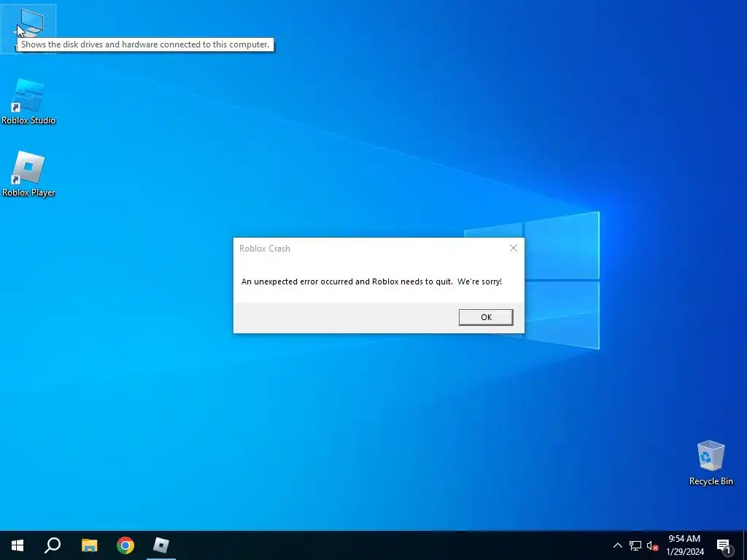Click the Roblox Crash title bar text
The width and height of the screenshot is (747, 560).
click(264, 249)
